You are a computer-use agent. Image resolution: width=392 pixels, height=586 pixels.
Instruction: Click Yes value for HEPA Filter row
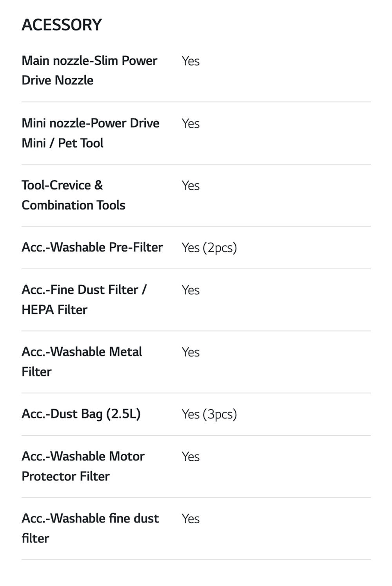(191, 290)
